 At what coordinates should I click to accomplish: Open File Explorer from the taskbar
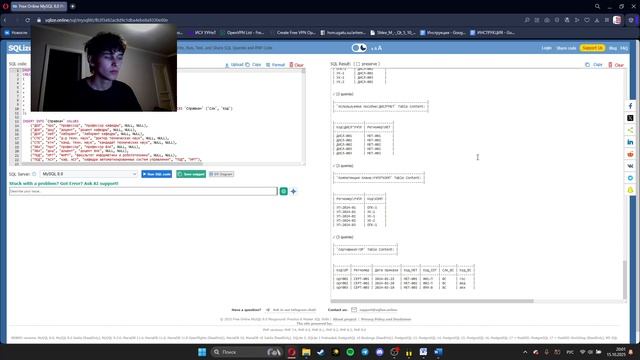pos(306,352)
